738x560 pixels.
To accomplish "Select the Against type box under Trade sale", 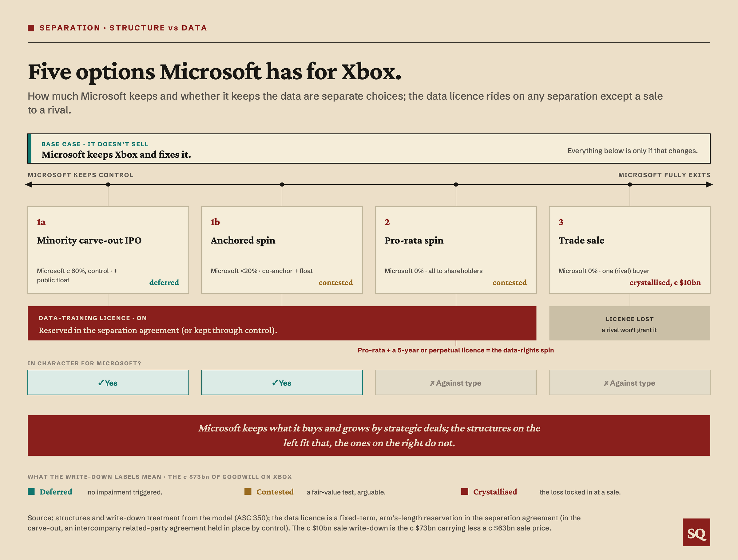I will tap(629, 383).
